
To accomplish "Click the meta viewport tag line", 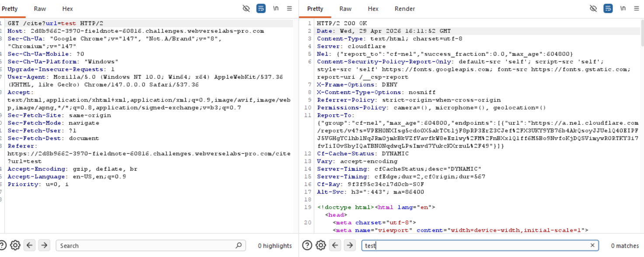I will [461, 230].
